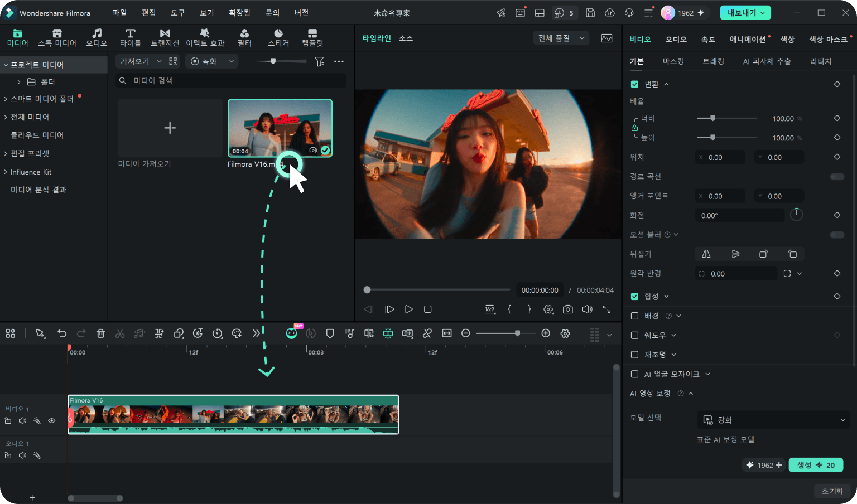Click the timeline zoom in plus icon
This screenshot has height=504, width=857.
click(546, 333)
